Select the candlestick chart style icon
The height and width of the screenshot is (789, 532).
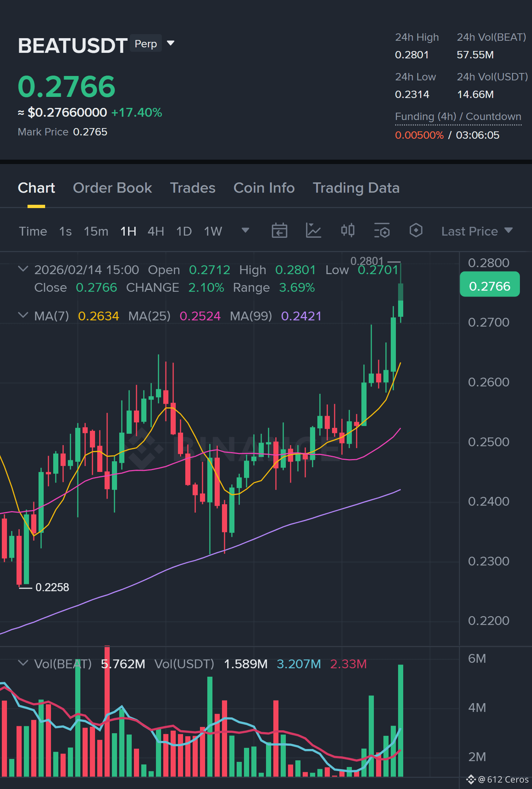click(347, 231)
